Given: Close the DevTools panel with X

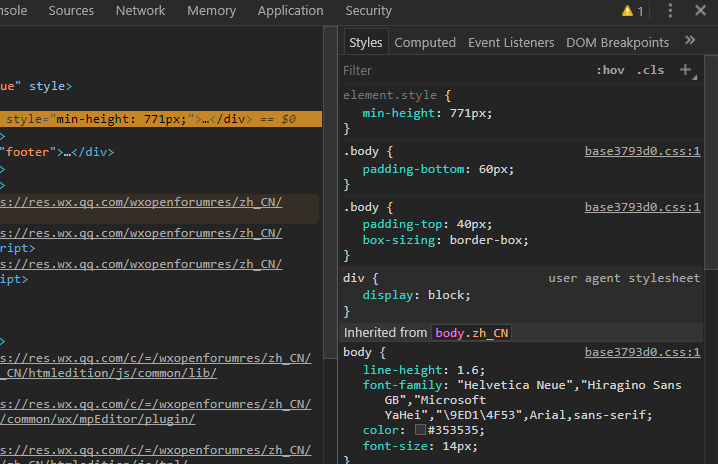Looking at the screenshot, I should (x=700, y=10).
